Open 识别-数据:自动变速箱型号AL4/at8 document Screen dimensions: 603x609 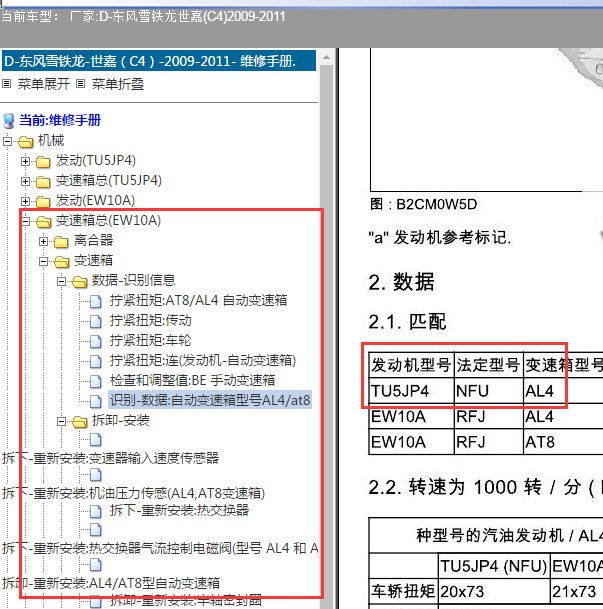[210, 400]
